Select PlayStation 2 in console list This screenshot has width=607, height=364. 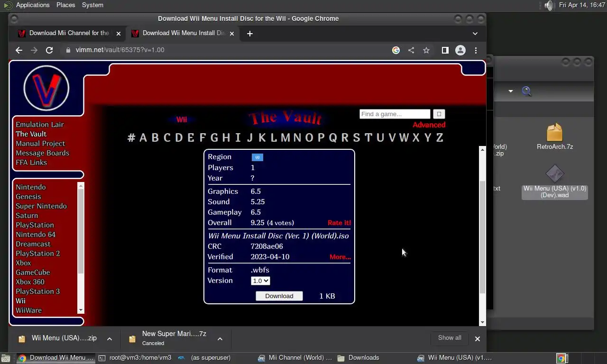[x=38, y=253]
